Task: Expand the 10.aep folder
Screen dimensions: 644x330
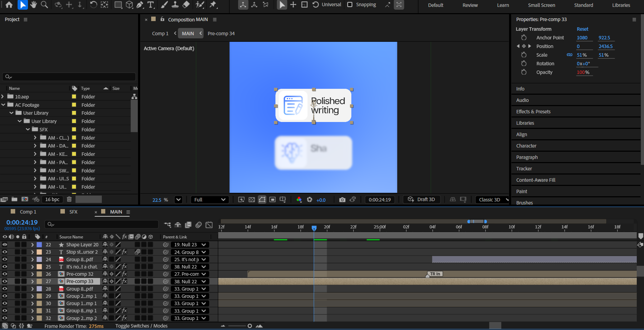Action: tap(3, 97)
